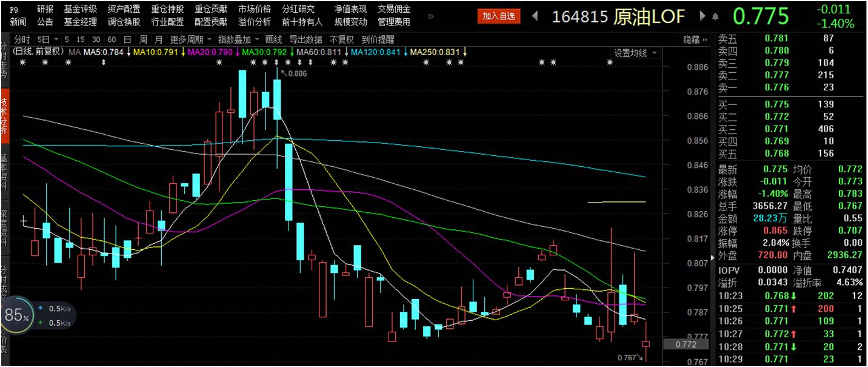Click the MA5:0.784 indicator label
Screen dimensions: 868x367
tap(103, 52)
